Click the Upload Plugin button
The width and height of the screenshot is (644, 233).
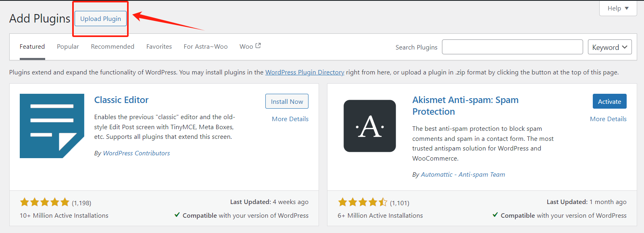[100, 19]
